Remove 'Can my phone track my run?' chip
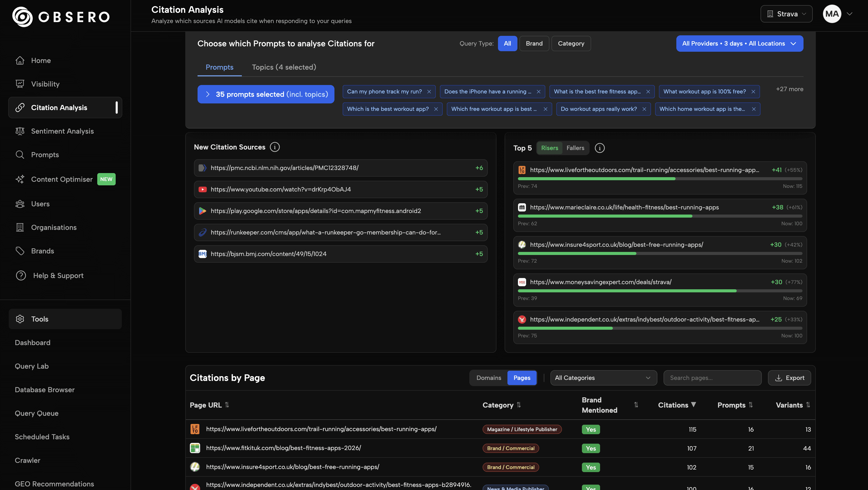The width and height of the screenshot is (868, 490). click(x=429, y=92)
